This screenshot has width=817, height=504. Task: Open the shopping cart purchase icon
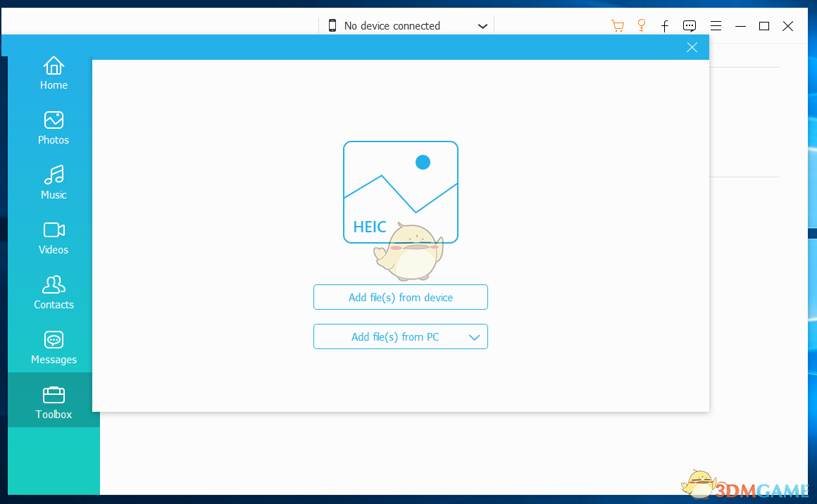pos(618,26)
